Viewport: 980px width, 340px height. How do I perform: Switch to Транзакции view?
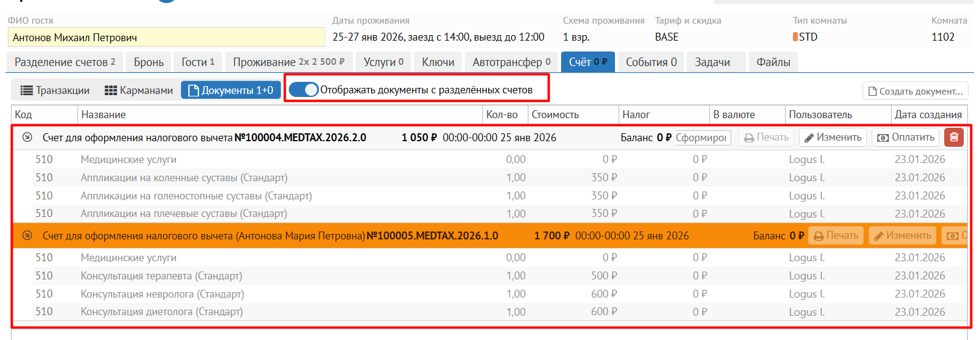(55, 90)
